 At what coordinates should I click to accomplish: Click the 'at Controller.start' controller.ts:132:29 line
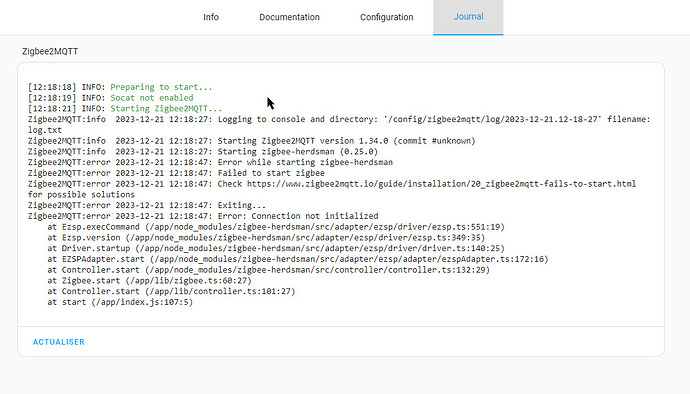coord(268,270)
